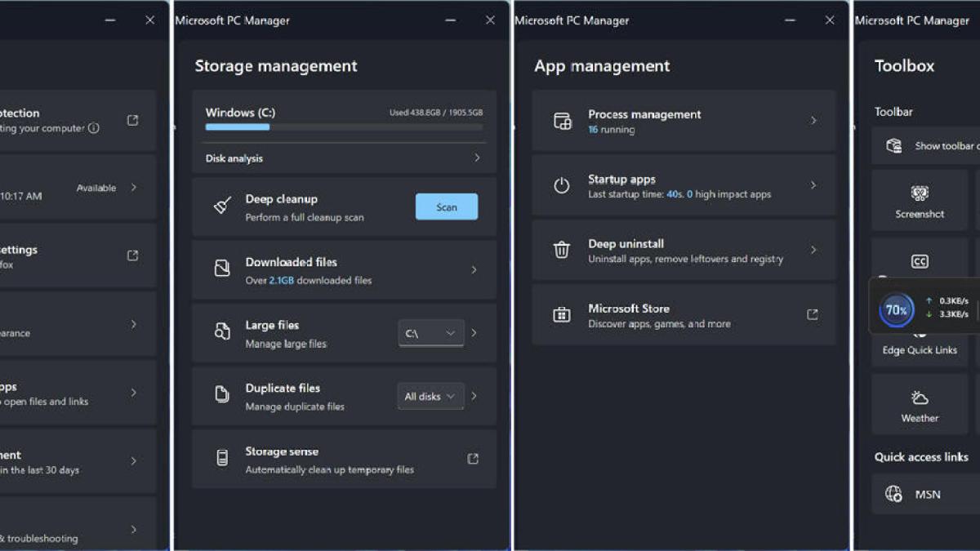Screen dimensions: 980x551
Task: Open the Duplicate files All disks dropdown
Action: [x=431, y=397]
